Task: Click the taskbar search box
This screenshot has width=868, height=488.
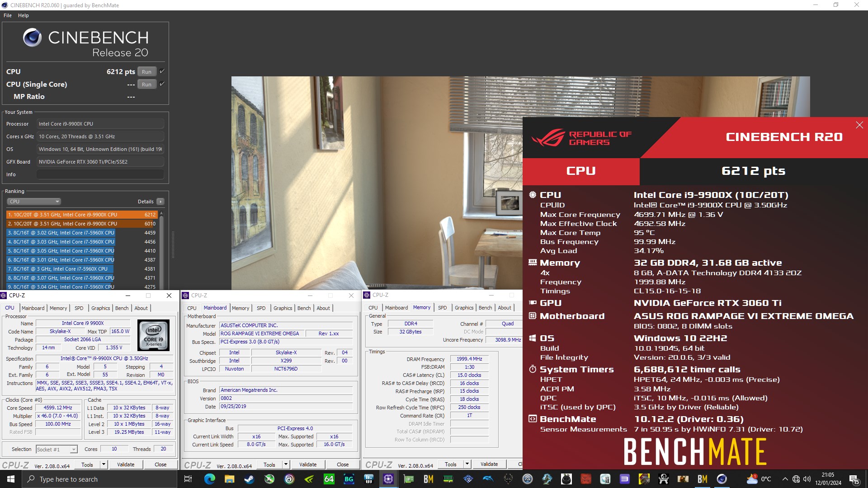Action: click(x=99, y=479)
